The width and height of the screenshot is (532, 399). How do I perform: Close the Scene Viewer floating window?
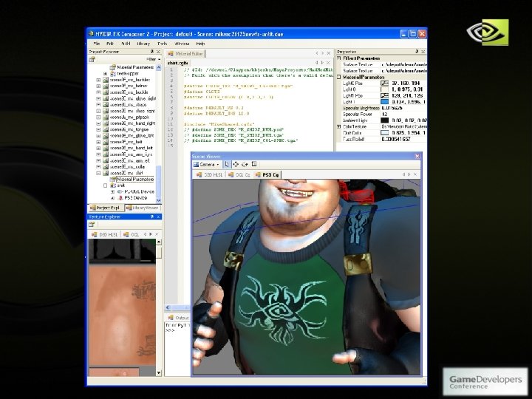coord(417,156)
